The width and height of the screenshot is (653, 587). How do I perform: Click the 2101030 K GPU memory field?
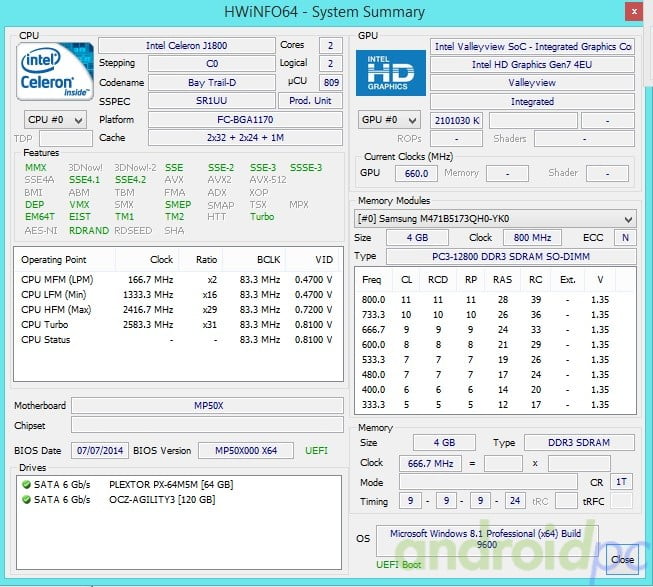[x=456, y=121]
